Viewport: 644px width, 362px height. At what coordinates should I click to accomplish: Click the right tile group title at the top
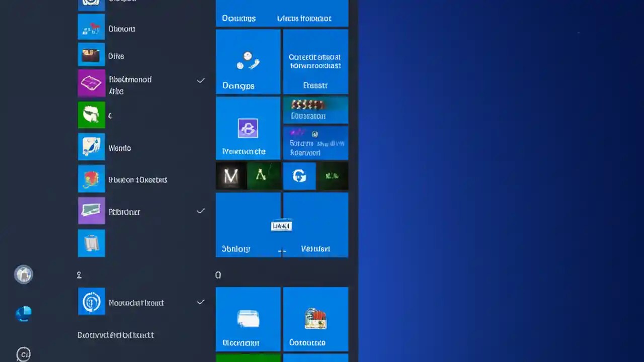[304, 18]
